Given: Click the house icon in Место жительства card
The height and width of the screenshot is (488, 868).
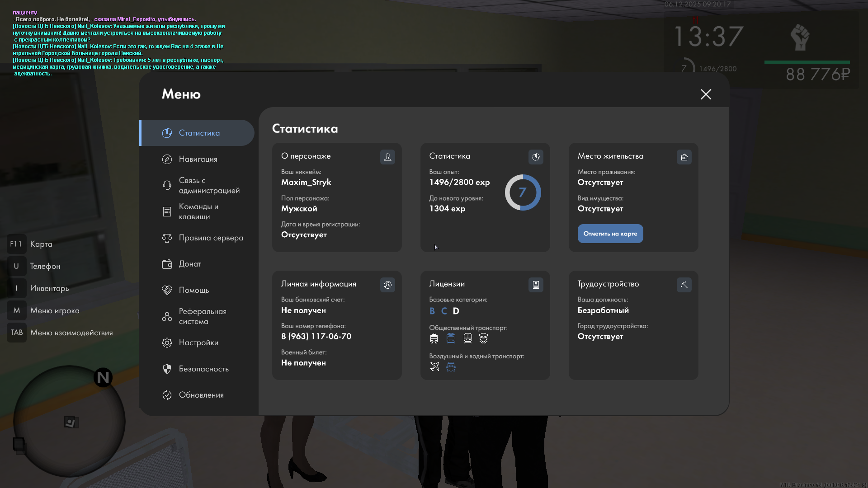Looking at the screenshot, I should [x=684, y=157].
